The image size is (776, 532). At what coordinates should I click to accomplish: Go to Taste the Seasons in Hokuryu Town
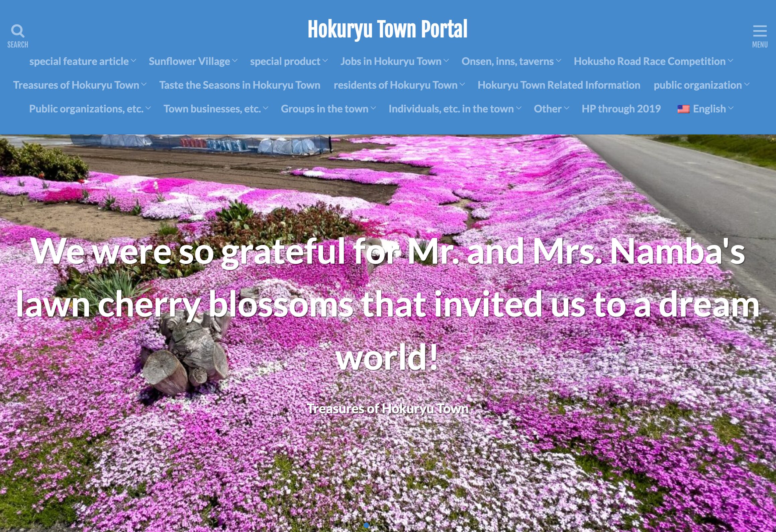239,85
